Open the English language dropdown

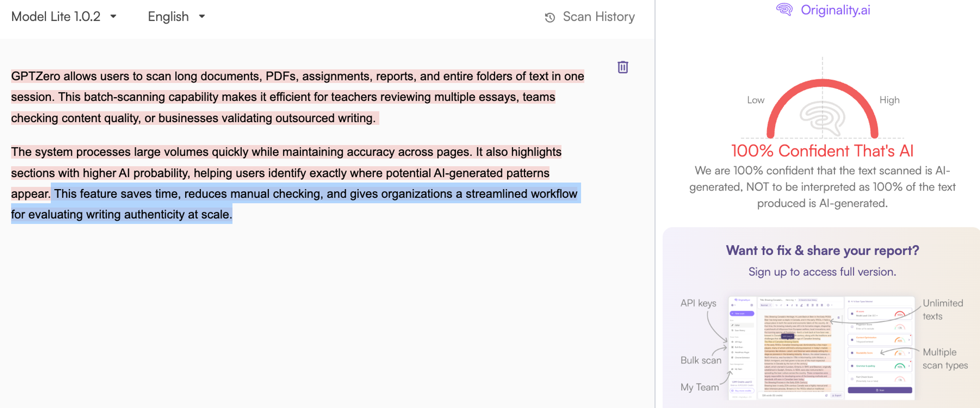point(177,17)
